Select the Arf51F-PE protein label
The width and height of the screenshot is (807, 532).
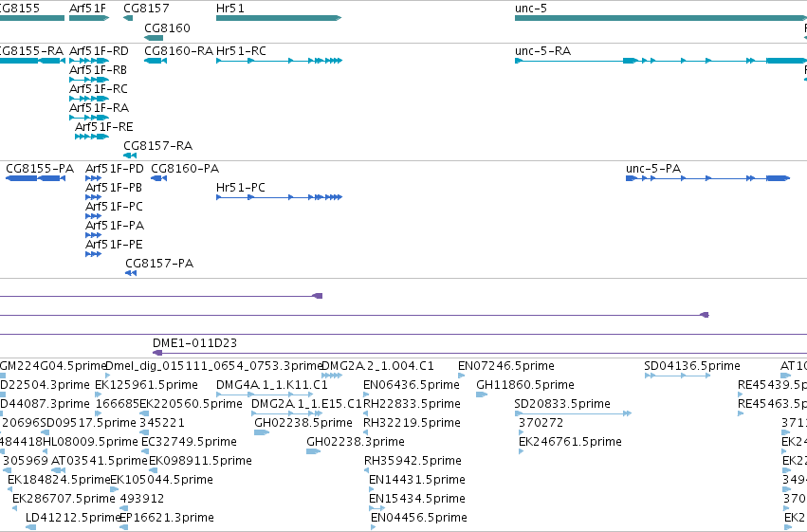coord(114,245)
